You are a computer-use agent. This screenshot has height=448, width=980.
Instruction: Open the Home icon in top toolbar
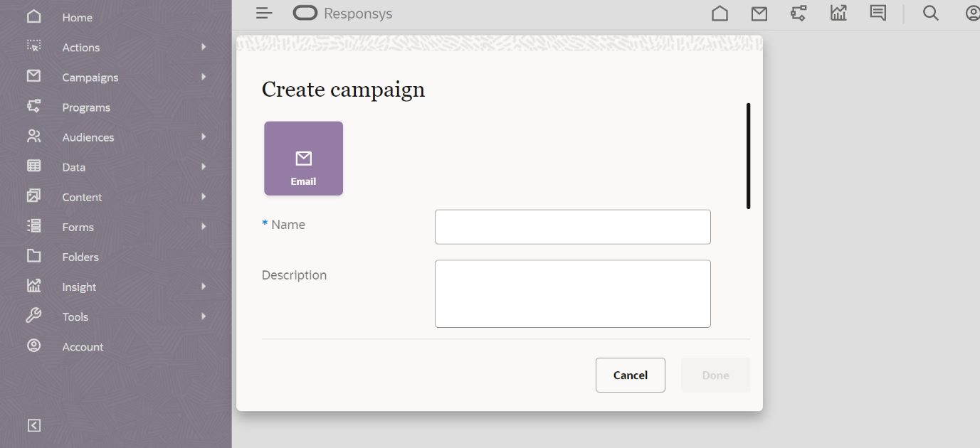(x=720, y=14)
